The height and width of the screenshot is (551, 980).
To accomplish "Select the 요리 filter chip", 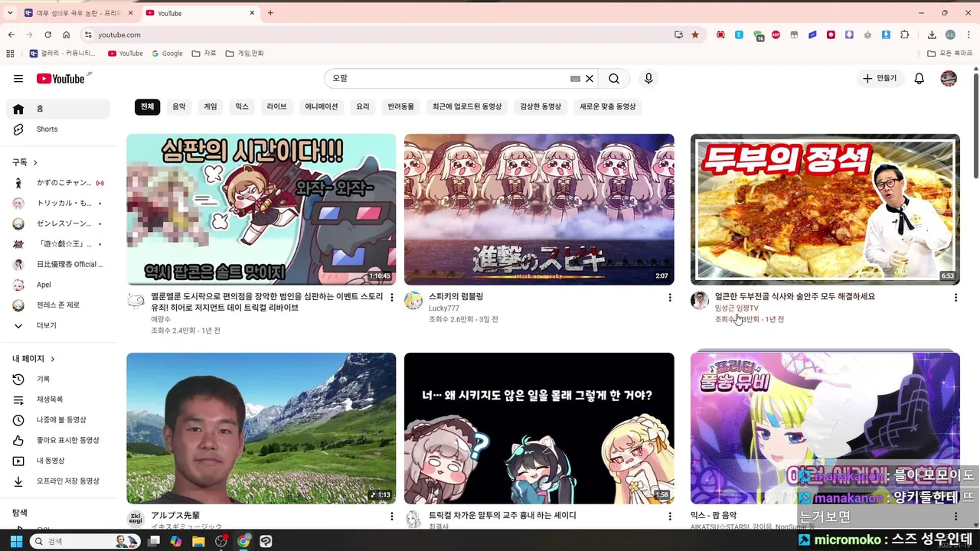I will coord(363,107).
